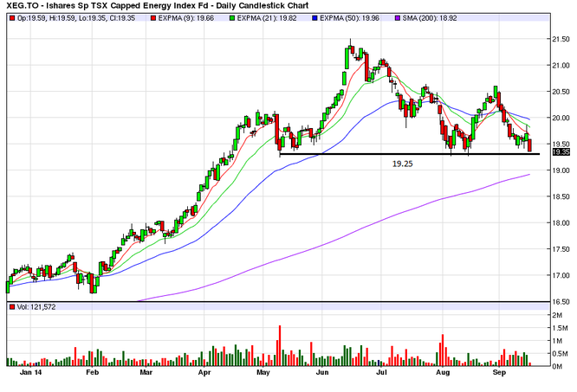Click the 0.5M volume axis label
This screenshot has width=577, height=392.
560,354
